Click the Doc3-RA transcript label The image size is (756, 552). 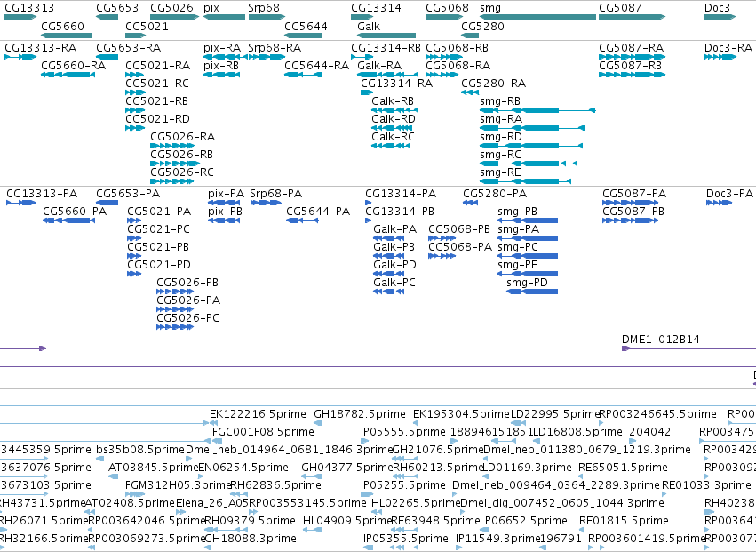tap(728, 48)
